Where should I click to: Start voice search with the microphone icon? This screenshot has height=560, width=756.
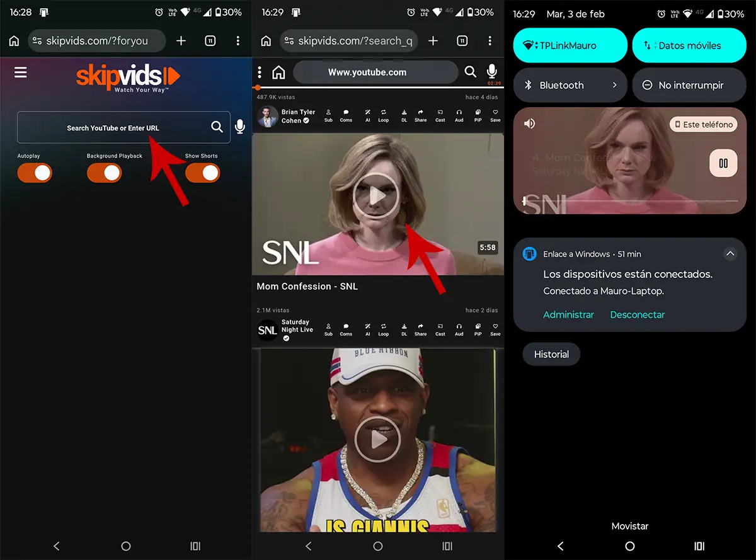point(240,127)
